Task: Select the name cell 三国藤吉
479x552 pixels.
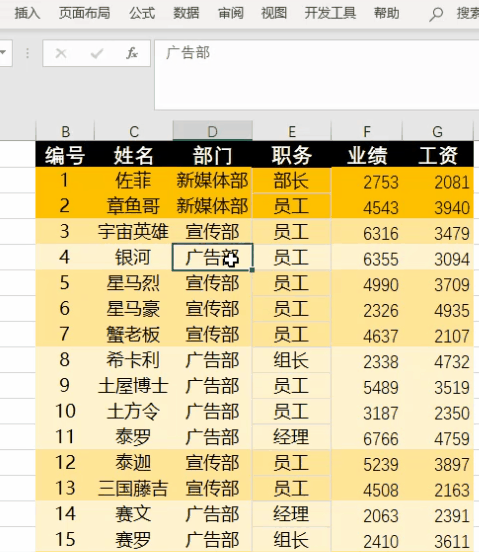Action: [x=134, y=489]
